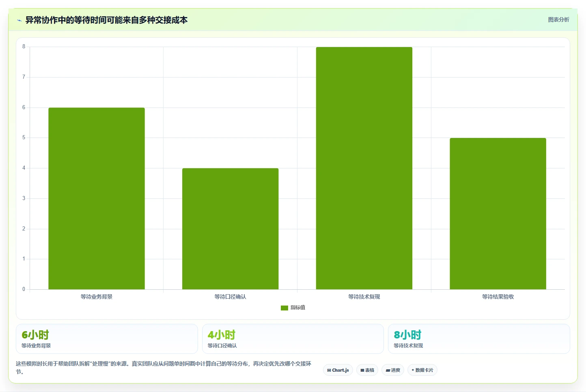Viewport: 586px width, 392px height.
Task: Click the 表格 tag
Action: coord(367,370)
